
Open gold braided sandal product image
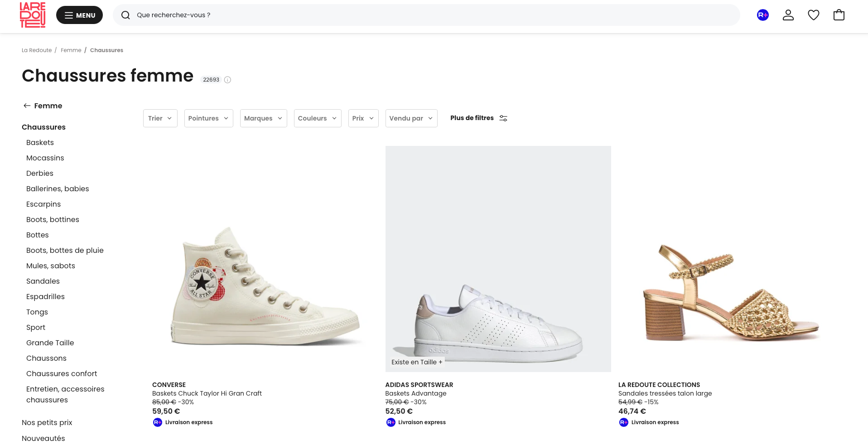(x=731, y=259)
